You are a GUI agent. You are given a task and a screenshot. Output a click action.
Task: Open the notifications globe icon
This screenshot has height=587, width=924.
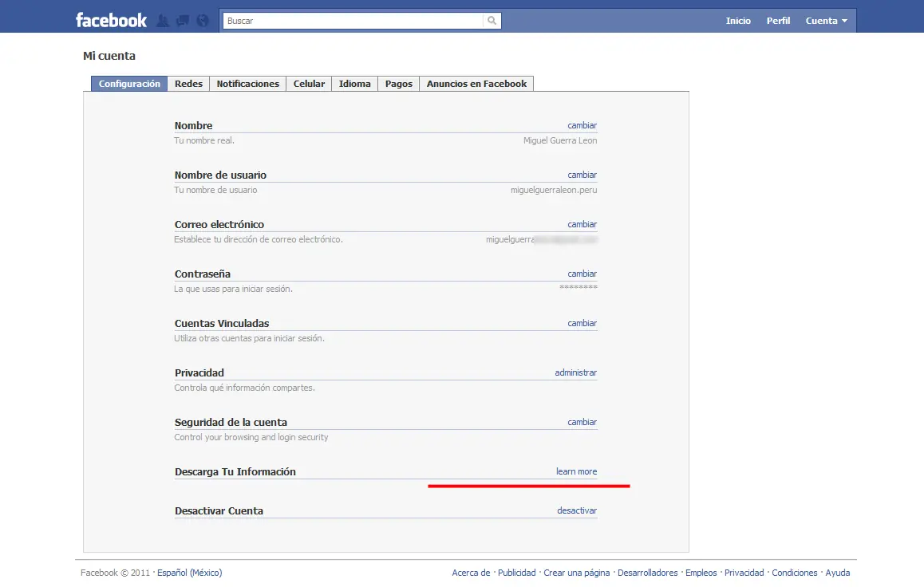point(203,21)
